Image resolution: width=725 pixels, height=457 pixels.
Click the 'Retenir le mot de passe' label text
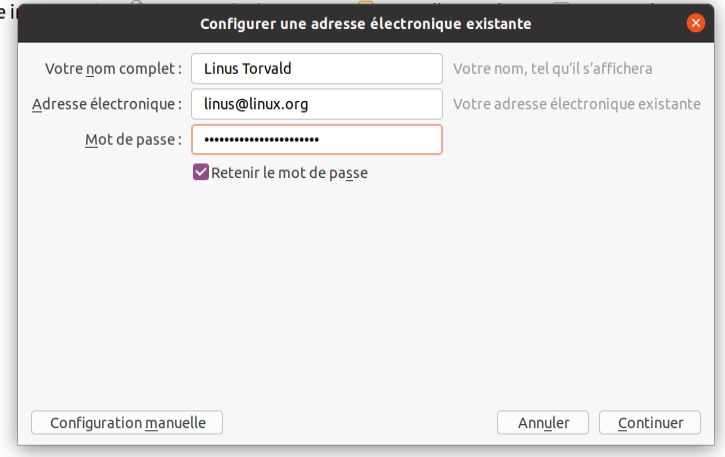click(x=289, y=173)
